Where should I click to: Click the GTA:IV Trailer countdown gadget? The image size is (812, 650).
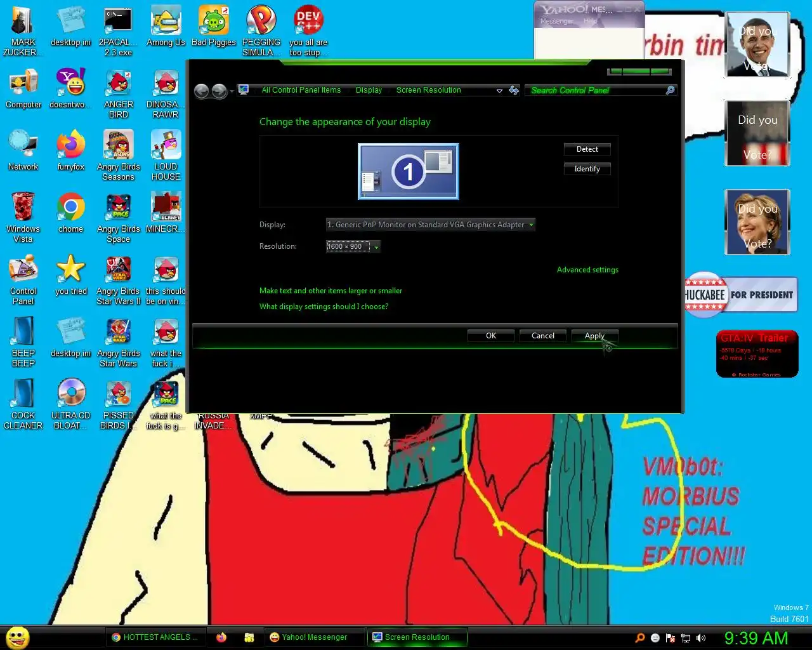pos(757,354)
